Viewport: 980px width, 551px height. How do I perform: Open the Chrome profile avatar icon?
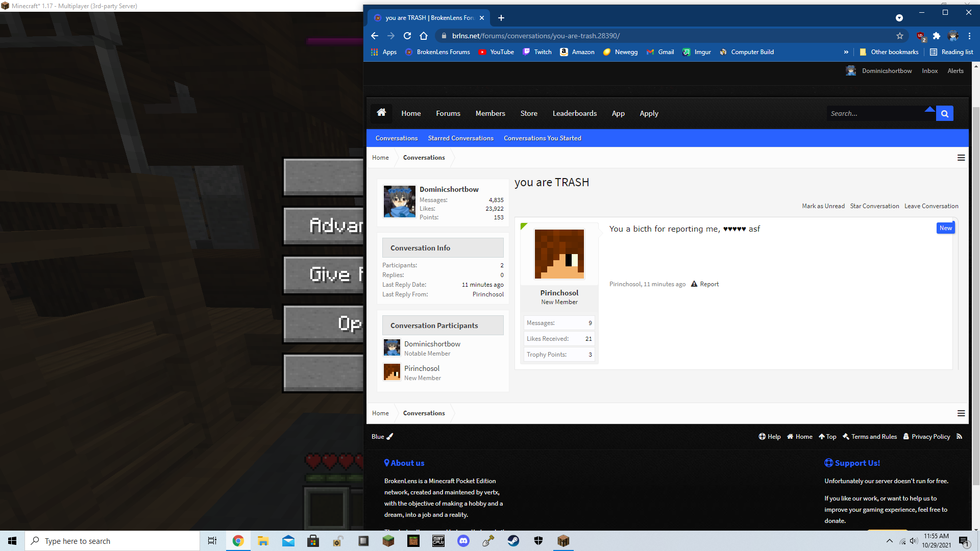[953, 36]
